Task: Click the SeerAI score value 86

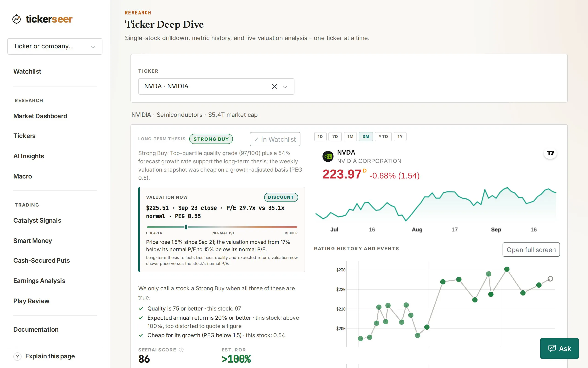Action: click(x=144, y=359)
